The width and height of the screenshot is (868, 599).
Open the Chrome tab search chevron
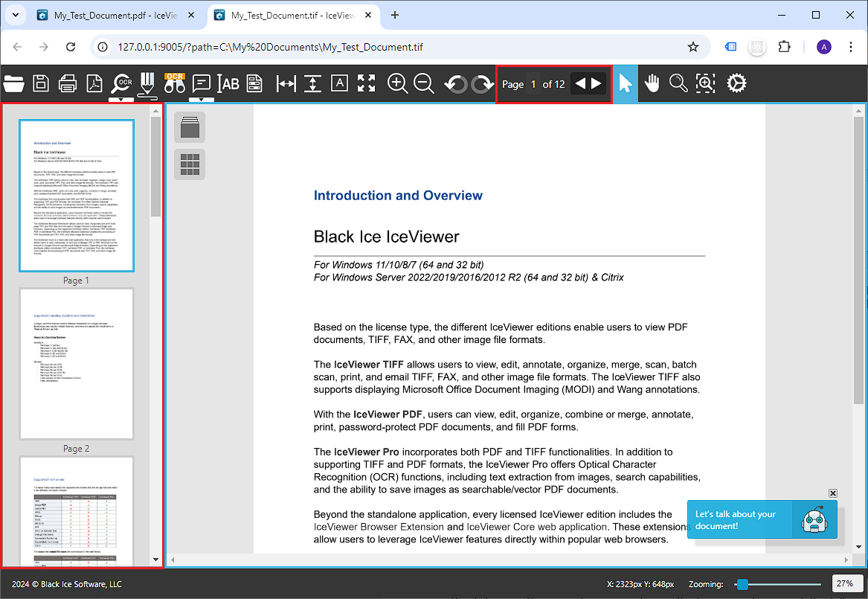(16, 15)
